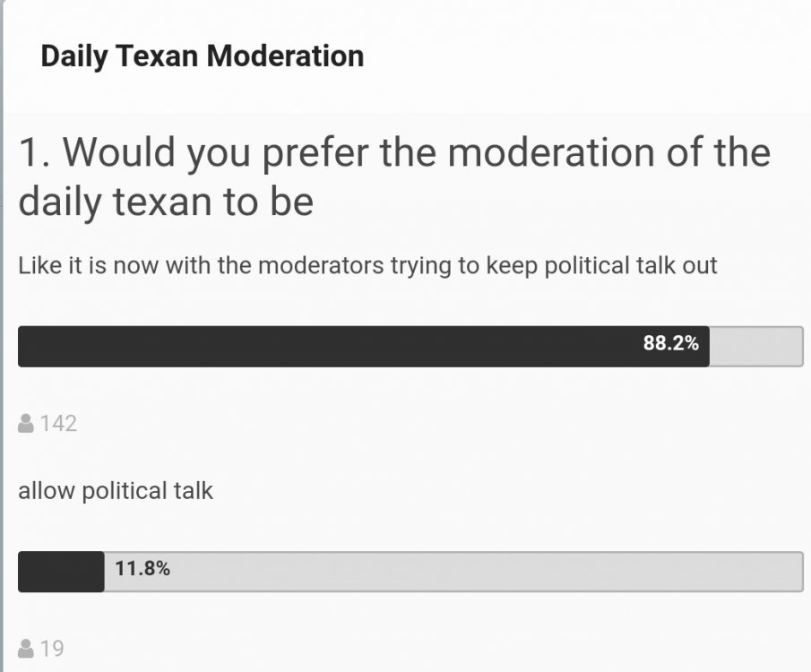The image size is (811, 672).
Task: Click the 11.8% percentage label
Action: [x=142, y=567]
